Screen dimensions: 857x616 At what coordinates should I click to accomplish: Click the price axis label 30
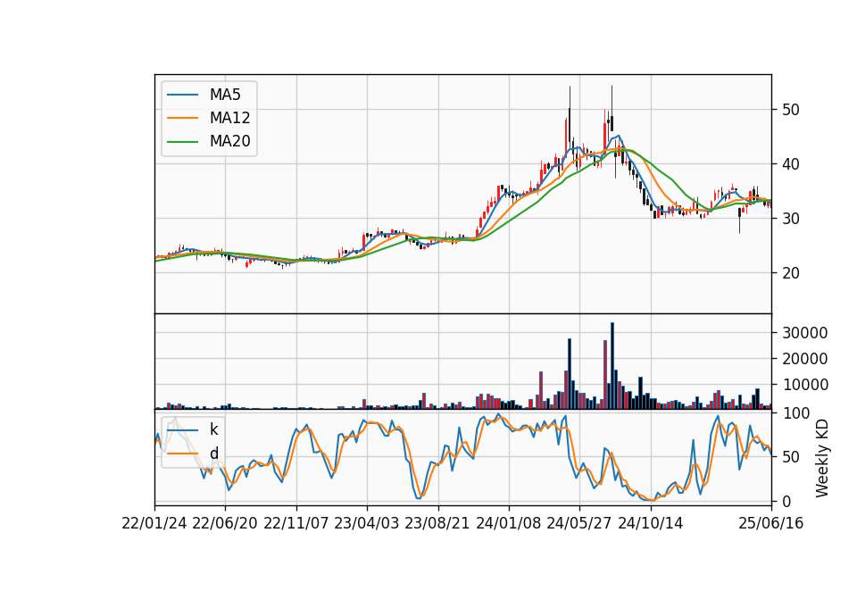click(791, 219)
